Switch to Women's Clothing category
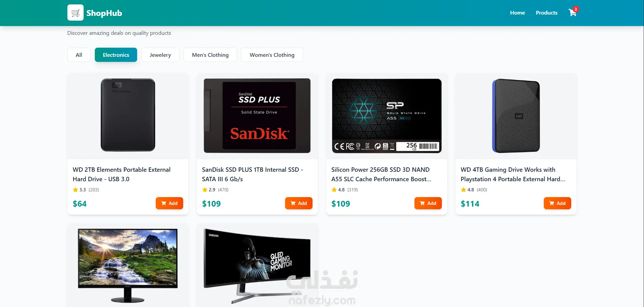The image size is (644, 307). (x=272, y=55)
